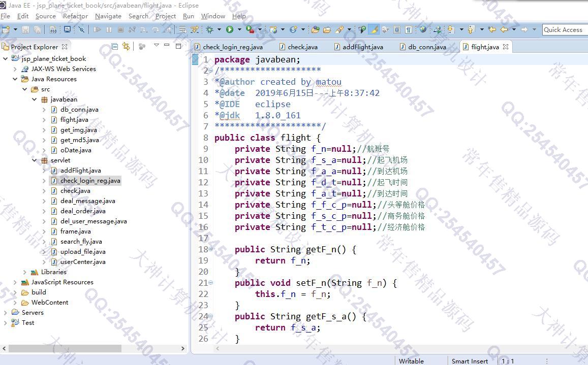The height and width of the screenshot is (365, 588).
Task: Click the Forward navigation arrow
Action: point(524,29)
